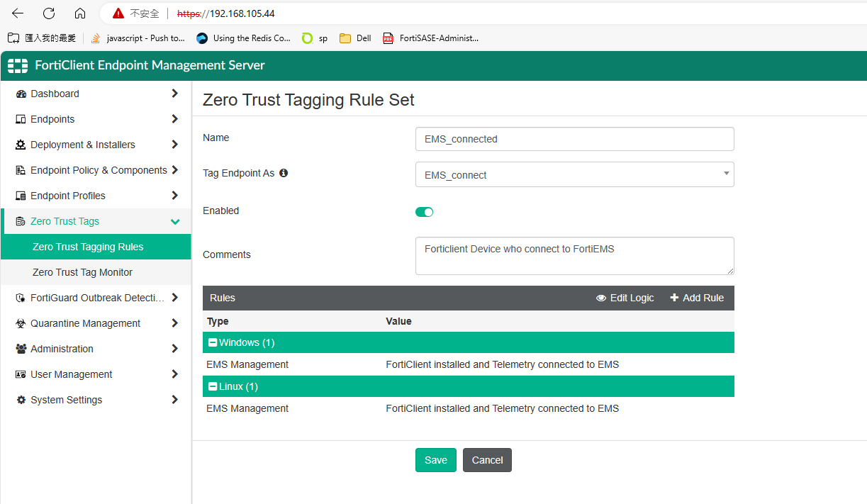Open the imported favorites bookmark folder

pos(42,38)
